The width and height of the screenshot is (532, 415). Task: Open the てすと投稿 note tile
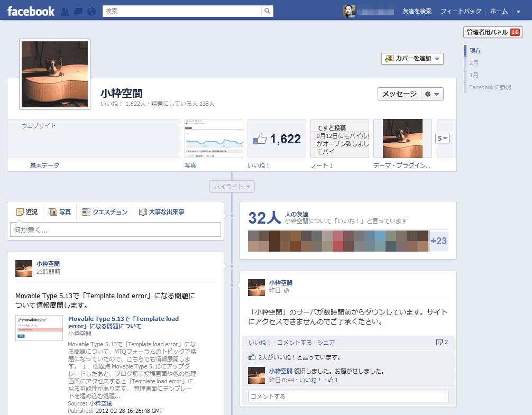click(x=340, y=139)
